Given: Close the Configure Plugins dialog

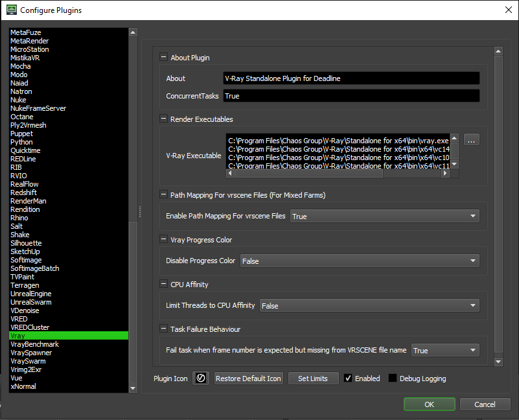Looking at the screenshot, I should click(509, 10).
